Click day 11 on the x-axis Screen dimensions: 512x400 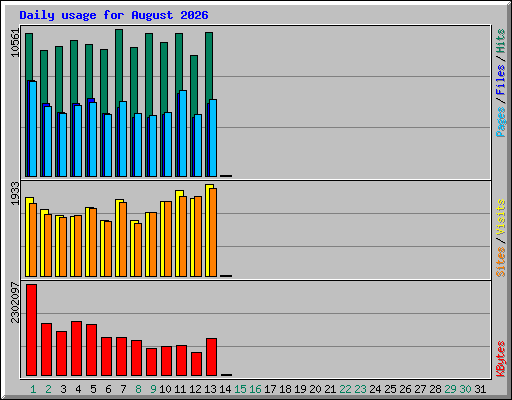coord(180,389)
